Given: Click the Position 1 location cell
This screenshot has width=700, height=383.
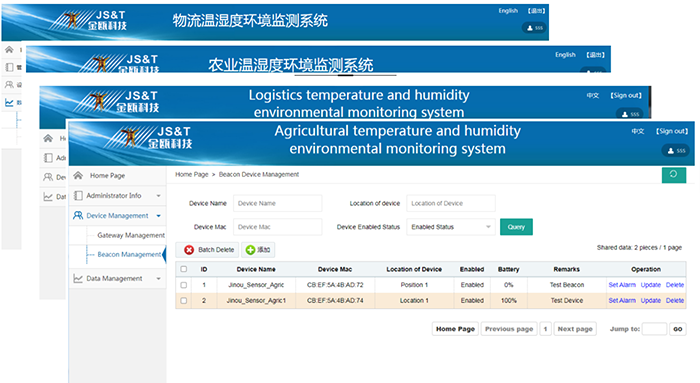Looking at the screenshot, I should (x=414, y=285).
